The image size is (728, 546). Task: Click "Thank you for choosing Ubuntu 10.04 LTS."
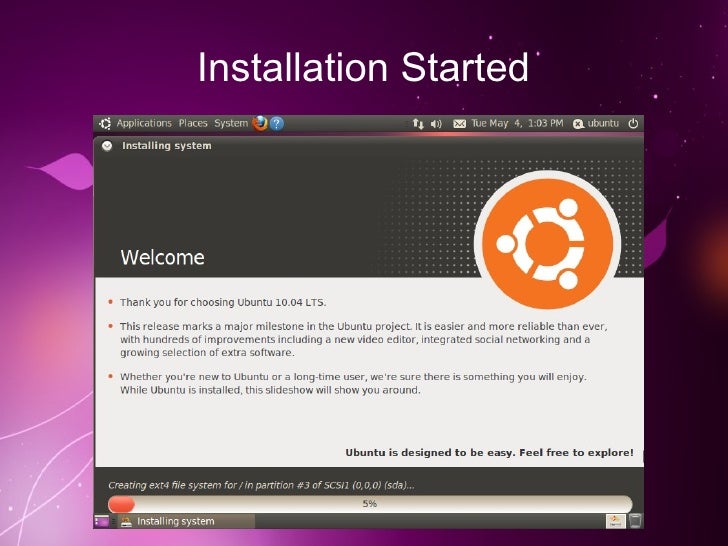pos(223,302)
